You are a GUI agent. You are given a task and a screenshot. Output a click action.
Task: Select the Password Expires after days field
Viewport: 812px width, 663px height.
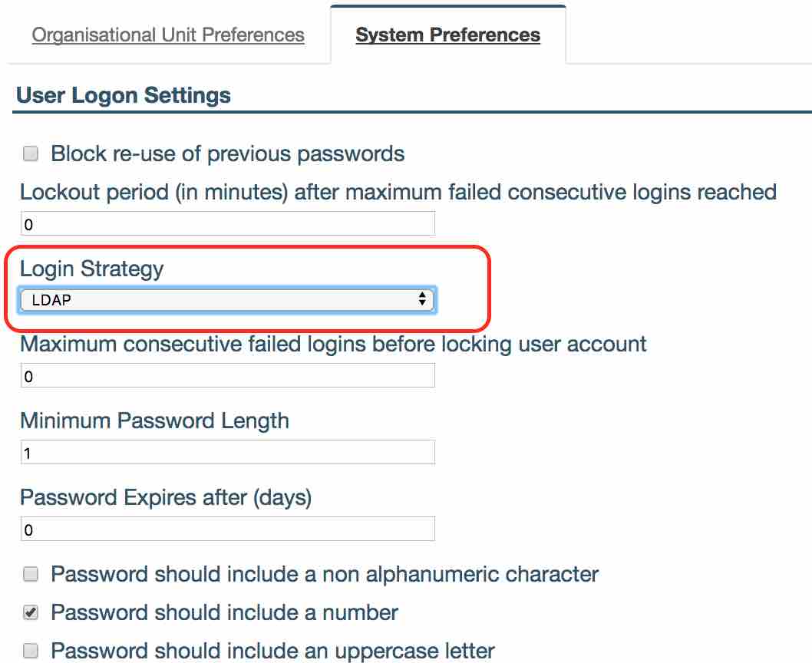[227, 529]
